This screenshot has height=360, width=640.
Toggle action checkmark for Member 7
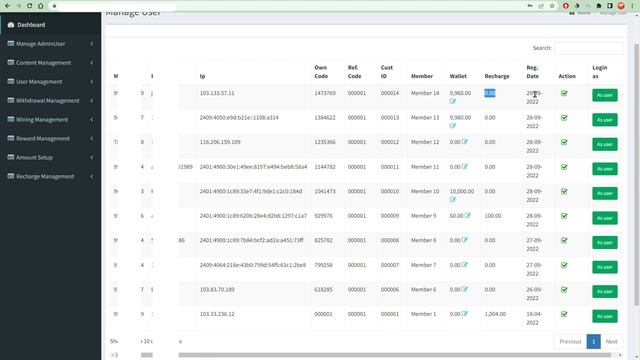pyautogui.click(x=564, y=265)
